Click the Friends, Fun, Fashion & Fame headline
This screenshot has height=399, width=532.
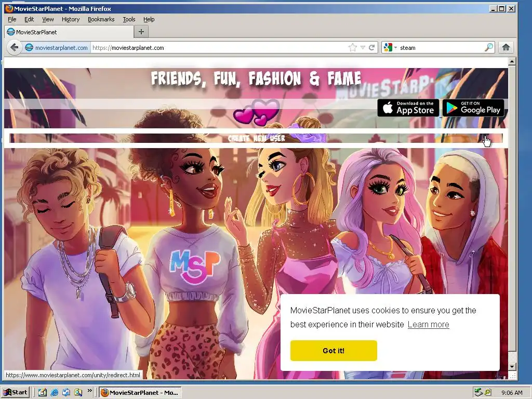(x=256, y=79)
